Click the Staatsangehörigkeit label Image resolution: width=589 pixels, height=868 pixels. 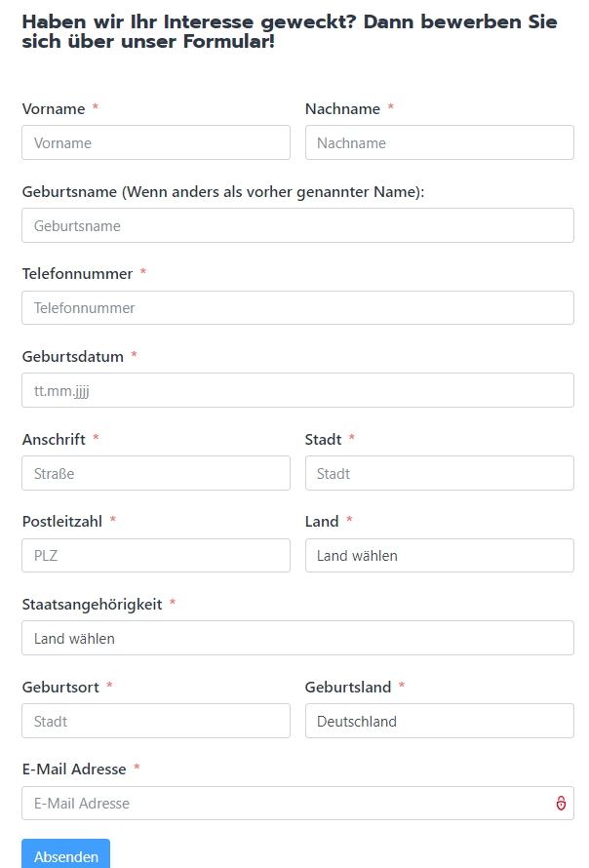tap(93, 604)
